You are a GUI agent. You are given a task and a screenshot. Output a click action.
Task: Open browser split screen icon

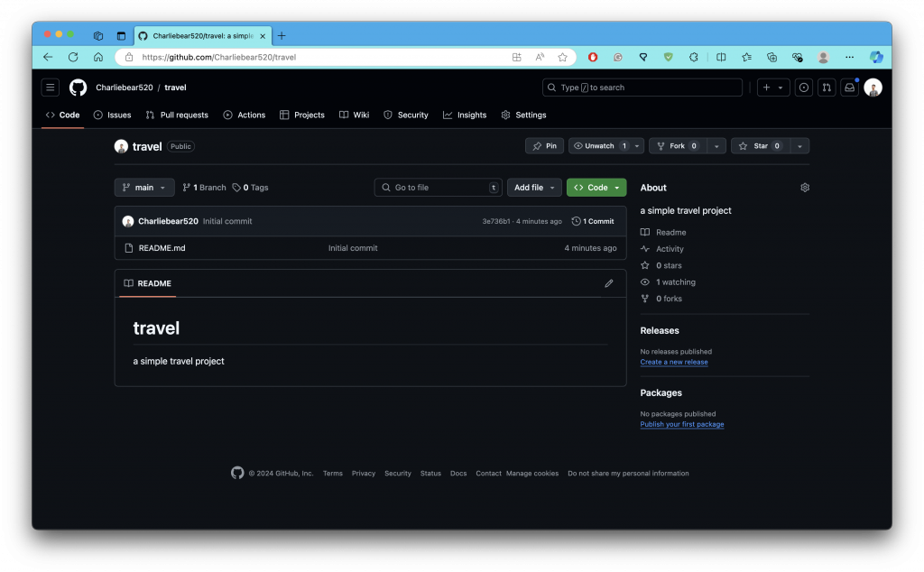tap(721, 57)
